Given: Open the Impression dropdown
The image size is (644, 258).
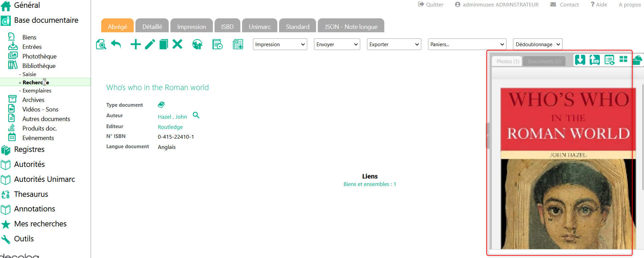Looking at the screenshot, I should (x=280, y=44).
